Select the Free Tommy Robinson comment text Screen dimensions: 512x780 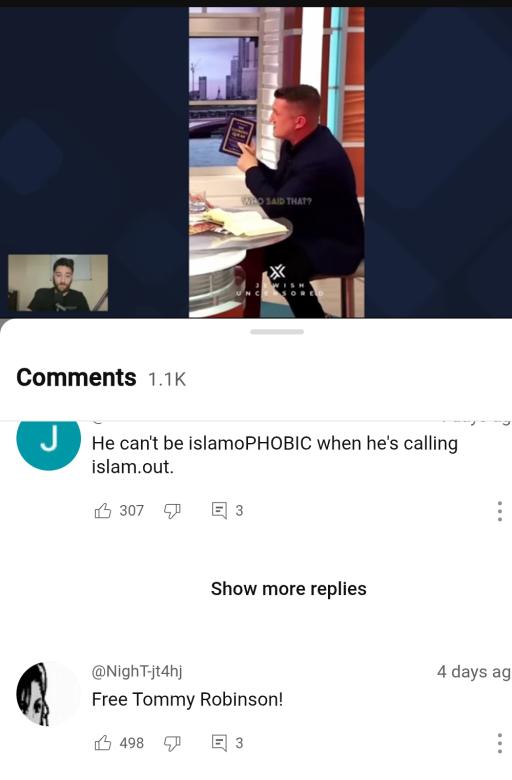click(188, 699)
